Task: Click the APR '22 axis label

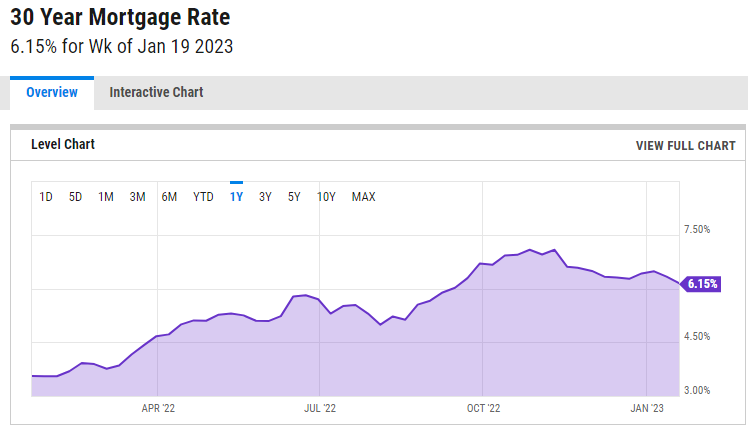Action: click(x=158, y=408)
